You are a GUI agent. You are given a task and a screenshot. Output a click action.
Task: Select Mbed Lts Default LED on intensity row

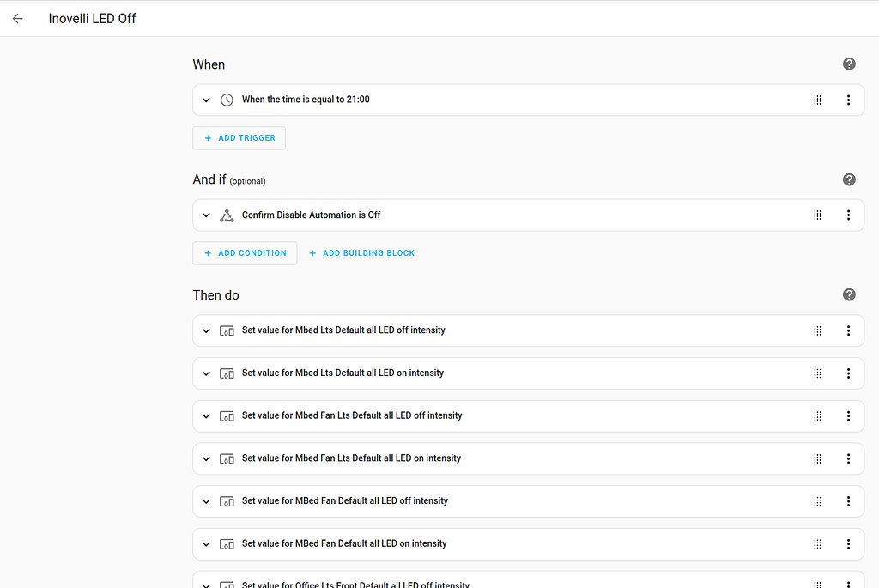click(429, 373)
